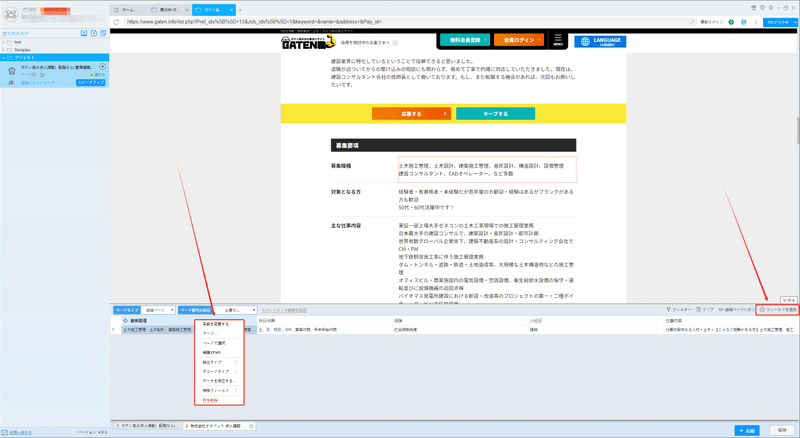Open the ページ番号 setting dropdown
This screenshot has width=800, height=438.
[236, 310]
